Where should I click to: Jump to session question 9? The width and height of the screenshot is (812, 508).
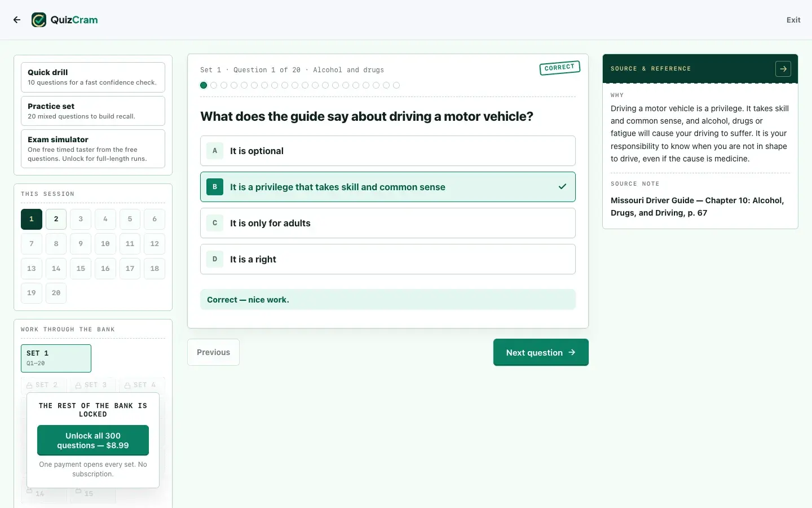click(81, 244)
